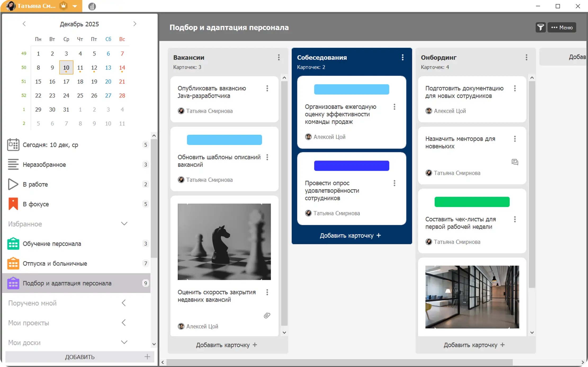This screenshot has width=588, height=367.
Task: Open three-dot menu on Java-разработчика card
Action: click(x=267, y=88)
